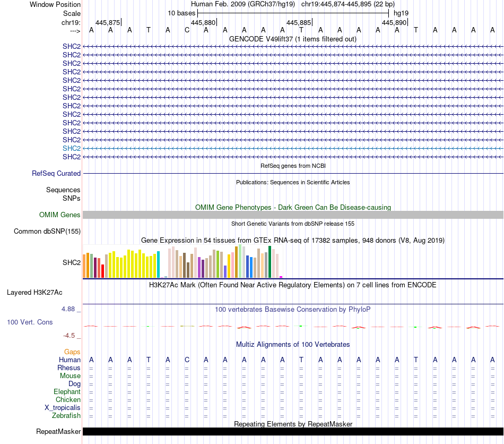Click the Layered H3K27Ac track label
The width and height of the screenshot is (504, 444).
(x=34, y=292)
